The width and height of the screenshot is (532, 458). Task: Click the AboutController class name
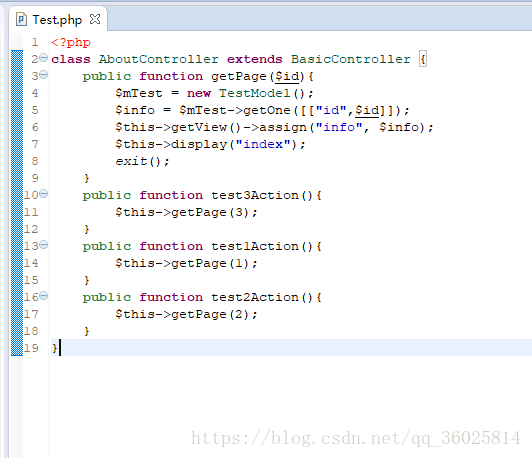point(159,59)
